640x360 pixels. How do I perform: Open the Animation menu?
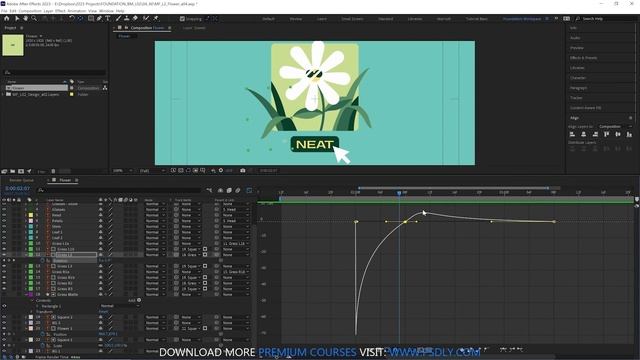coord(77,11)
